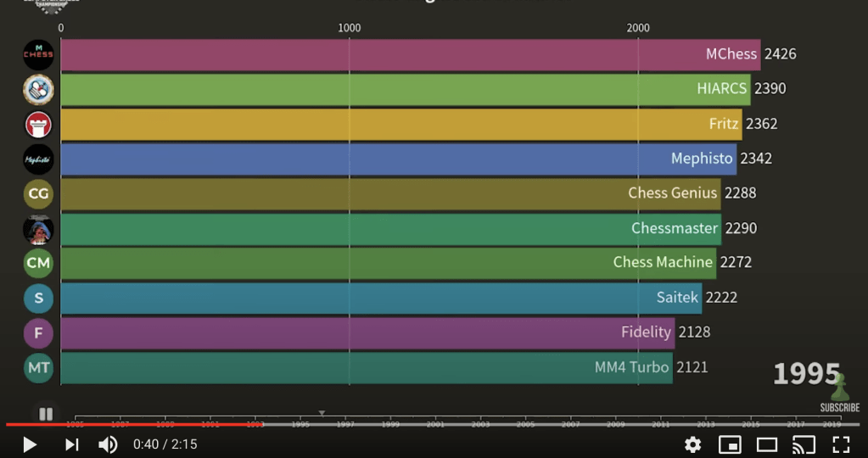Skip to the next video
The width and height of the screenshot is (868, 458).
coord(72,444)
